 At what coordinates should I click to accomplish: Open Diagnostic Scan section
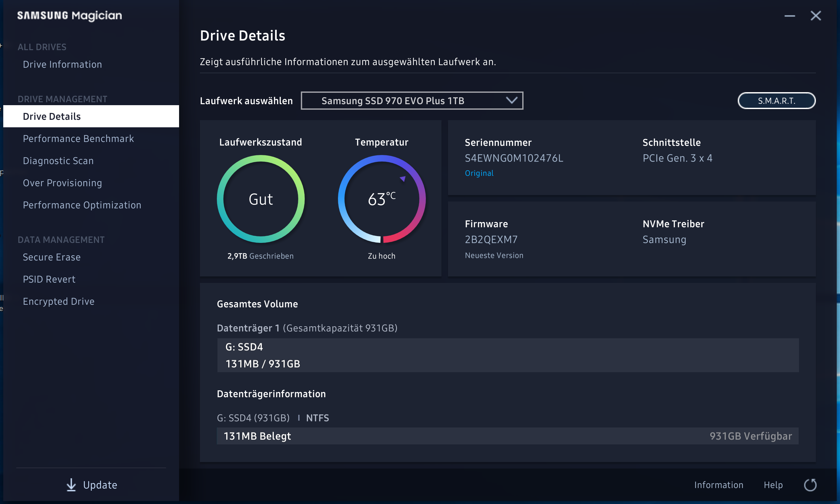coord(58,161)
